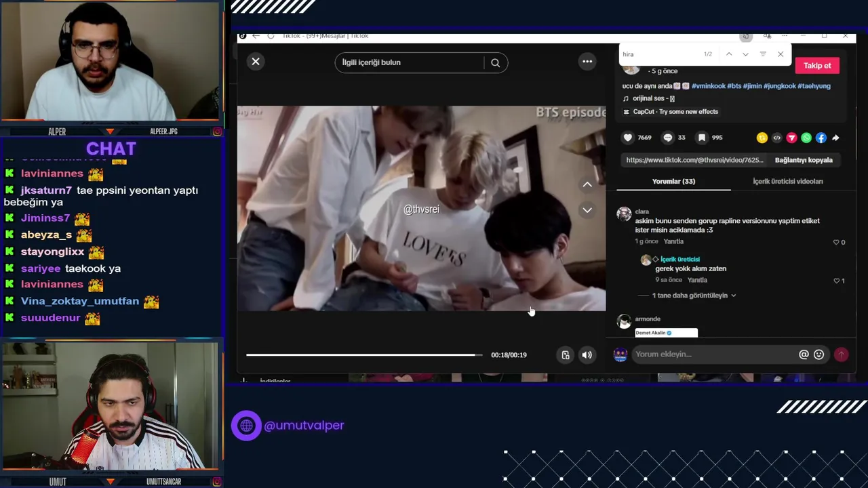Seek on the video progress bar
868x488 pixels.
[x=364, y=354]
